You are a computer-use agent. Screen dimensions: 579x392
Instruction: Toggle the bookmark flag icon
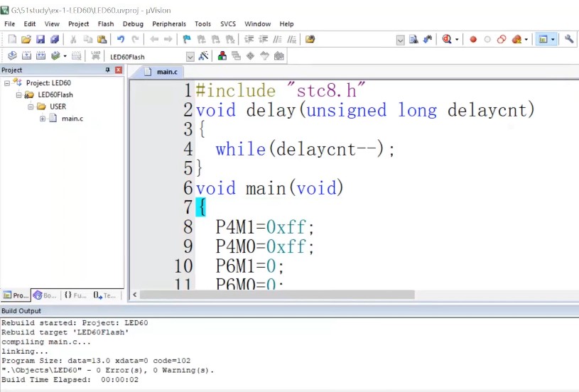click(x=187, y=40)
